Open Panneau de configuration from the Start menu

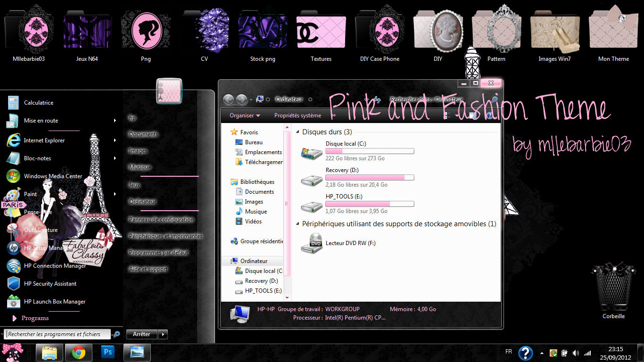tap(162, 219)
